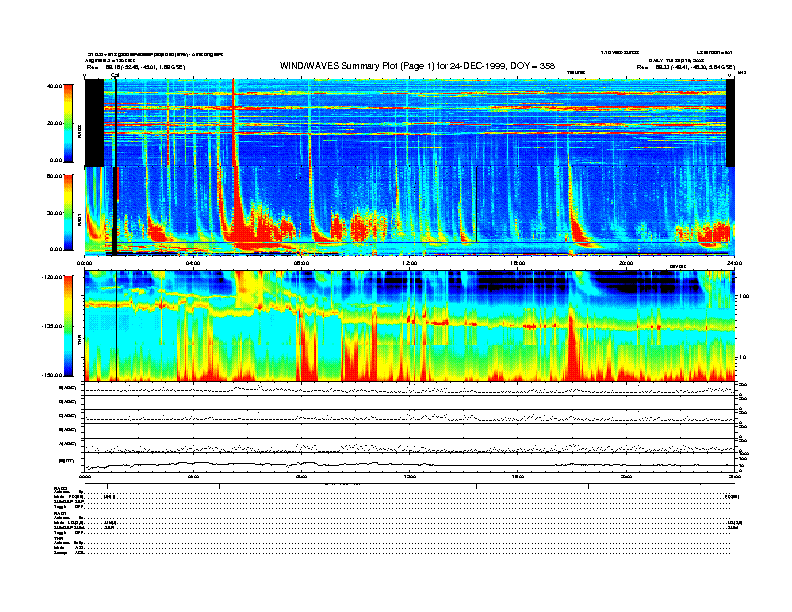Click 08:00 label under the RAD1 spectrogram
The width and height of the screenshot is (792, 612).
pos(301,263)
